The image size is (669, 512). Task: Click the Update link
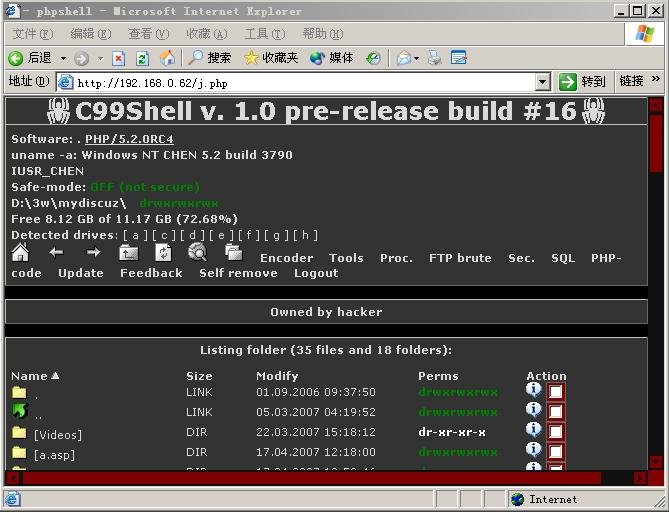click(81, 273)
